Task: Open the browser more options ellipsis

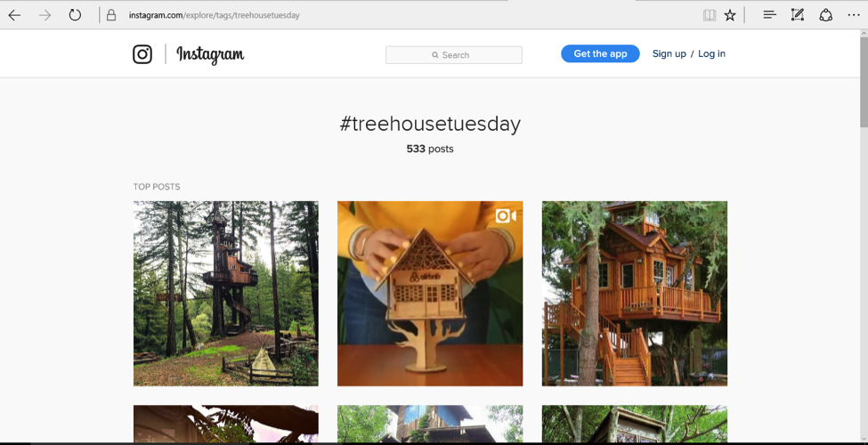Action: click(854, 15)
